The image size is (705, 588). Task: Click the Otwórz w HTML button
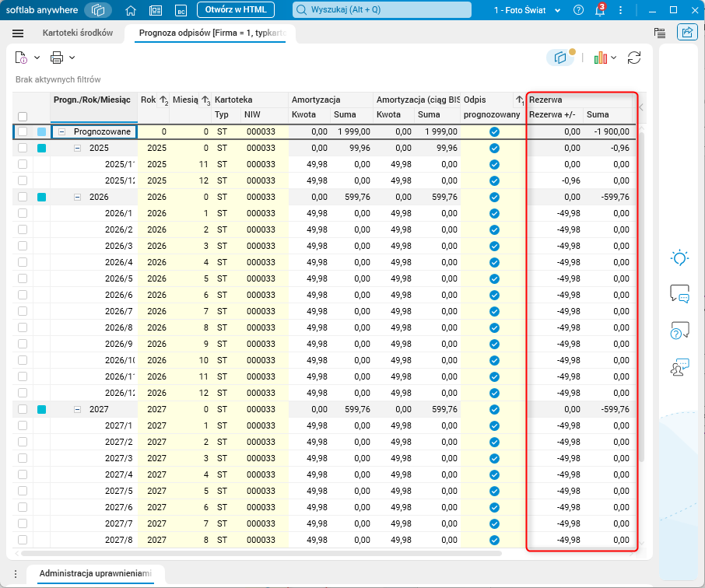click(x=236, y=10)
